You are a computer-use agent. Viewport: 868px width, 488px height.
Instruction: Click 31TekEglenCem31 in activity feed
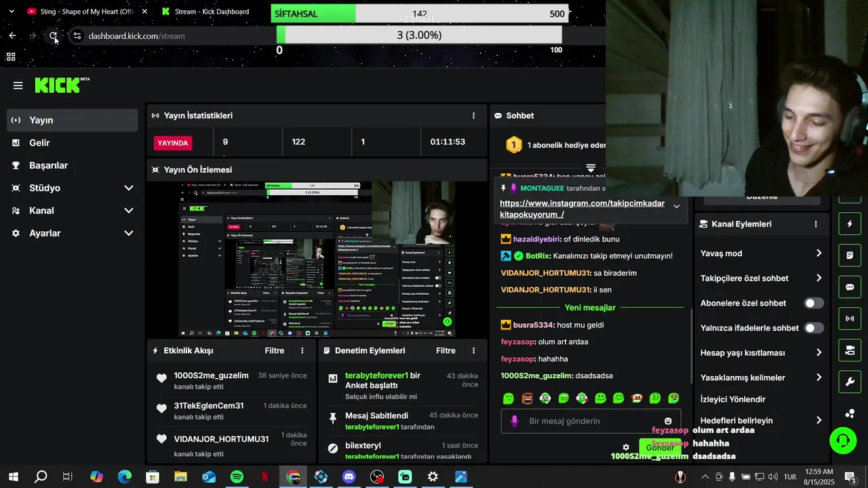click(x=209, y=406)
